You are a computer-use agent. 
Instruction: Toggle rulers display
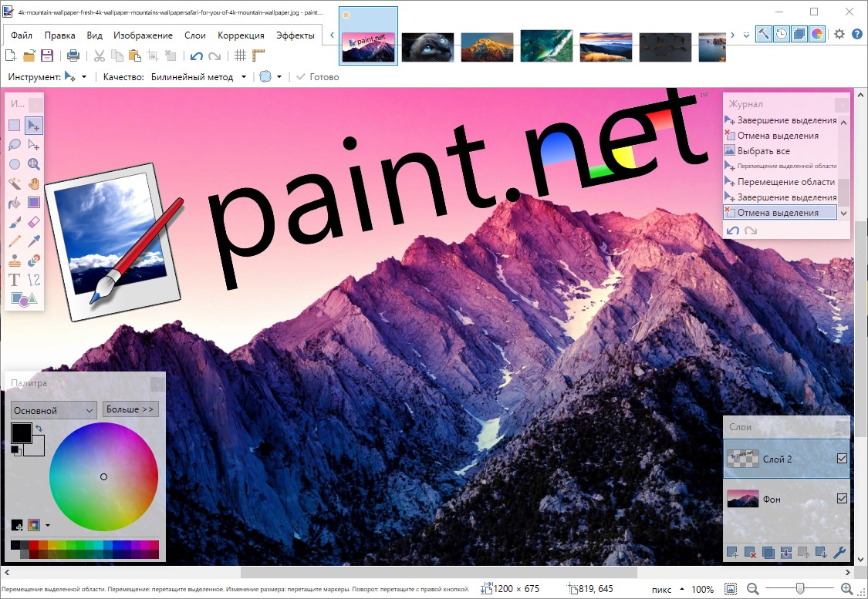point(258,56)
